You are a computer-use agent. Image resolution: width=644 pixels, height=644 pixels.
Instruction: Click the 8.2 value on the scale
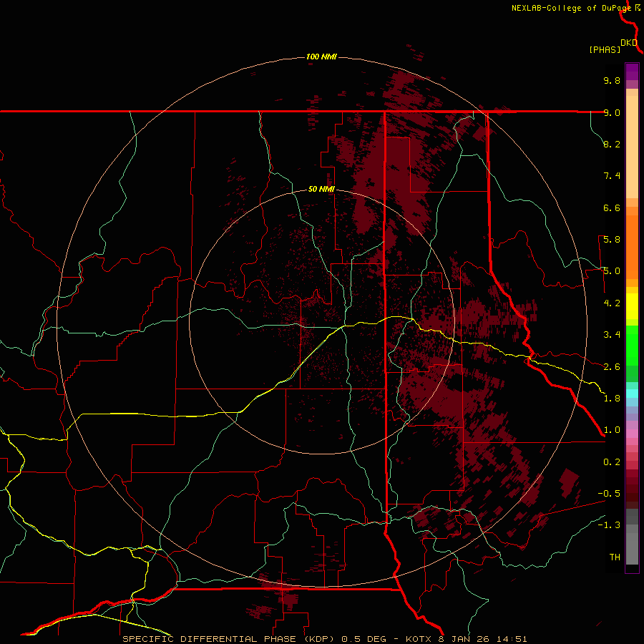tap(612, 144)
